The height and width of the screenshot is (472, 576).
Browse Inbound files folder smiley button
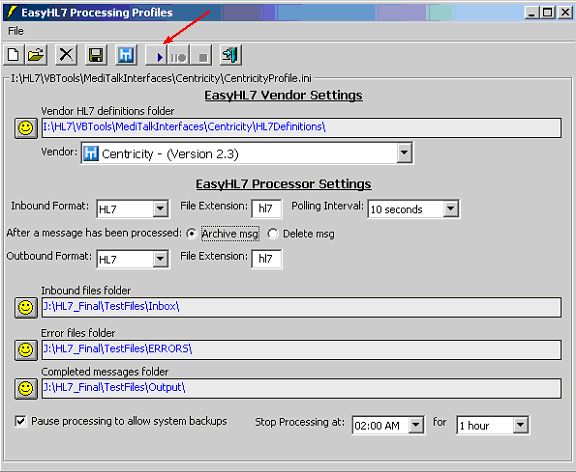[26, 307]
